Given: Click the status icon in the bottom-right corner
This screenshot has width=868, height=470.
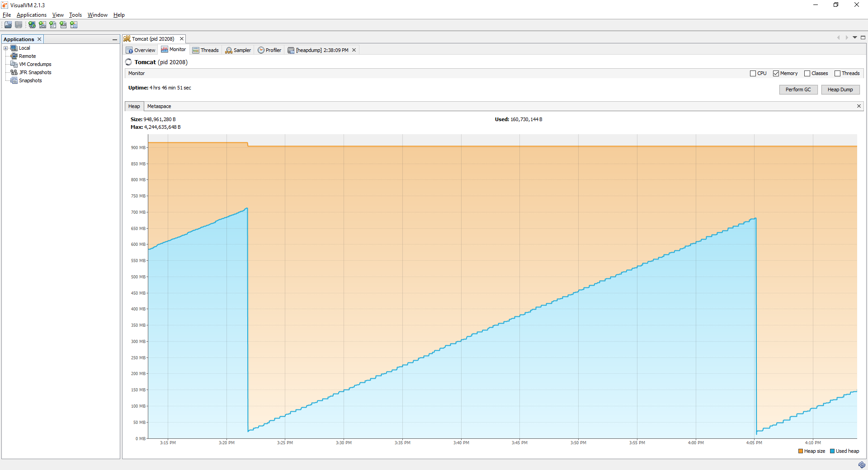Looking at the screenshot, I should pyautogui.click(x=862, y=465).
